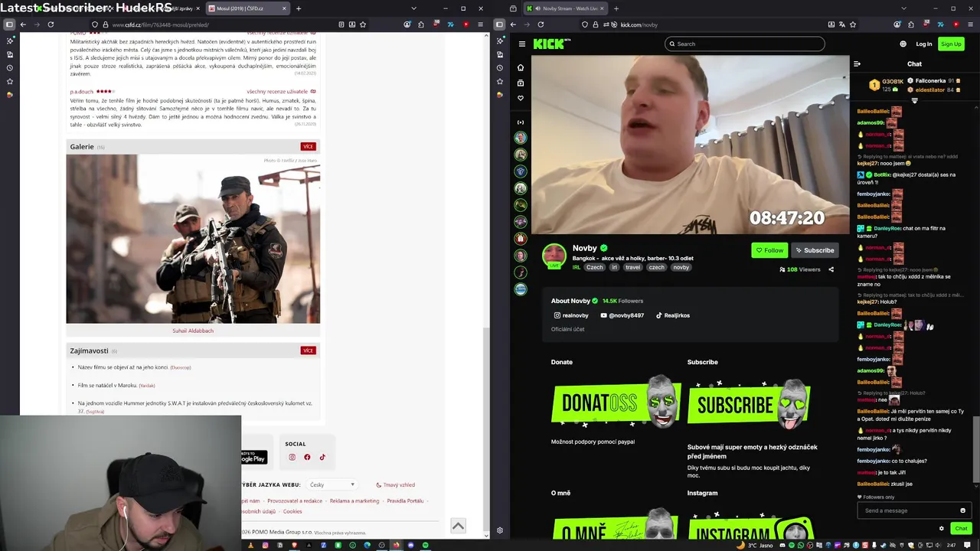Open Česky language dropdown
980x551 pixels.
(x=332, y=484)
